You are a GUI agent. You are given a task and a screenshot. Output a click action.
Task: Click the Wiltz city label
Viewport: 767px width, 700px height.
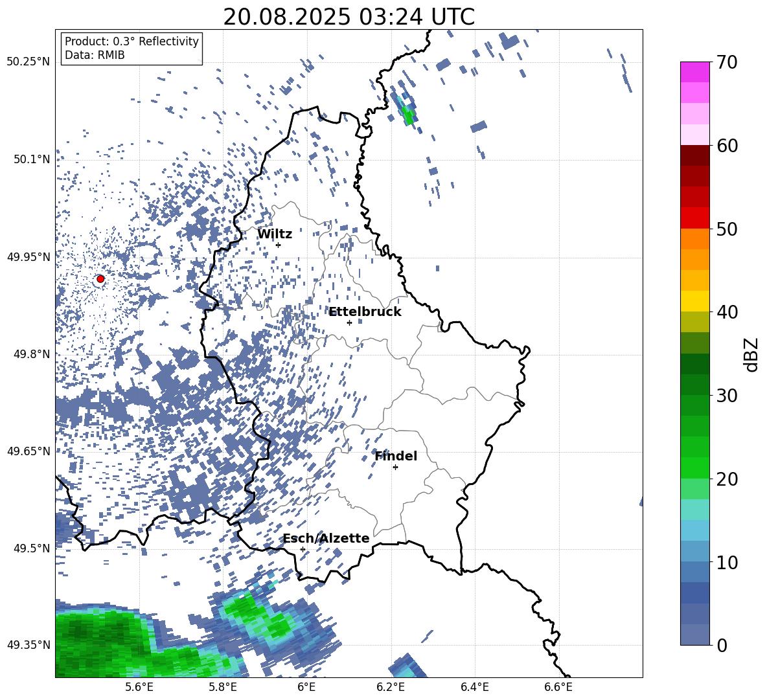point(275,234)
